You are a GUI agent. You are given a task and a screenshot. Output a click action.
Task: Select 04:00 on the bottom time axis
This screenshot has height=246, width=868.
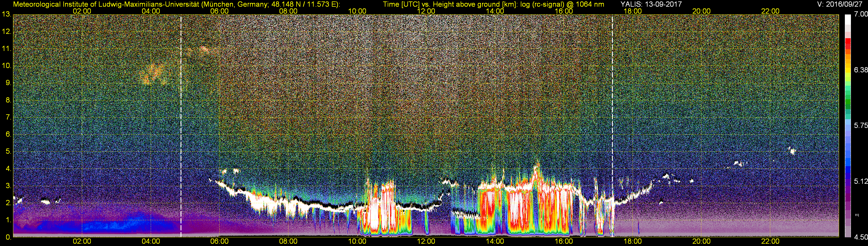coord(151,241)
